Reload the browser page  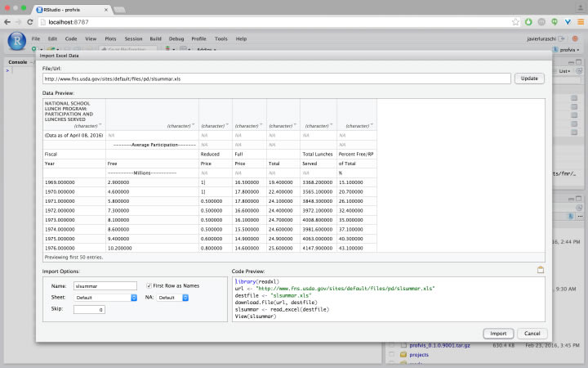click(31, 22)
